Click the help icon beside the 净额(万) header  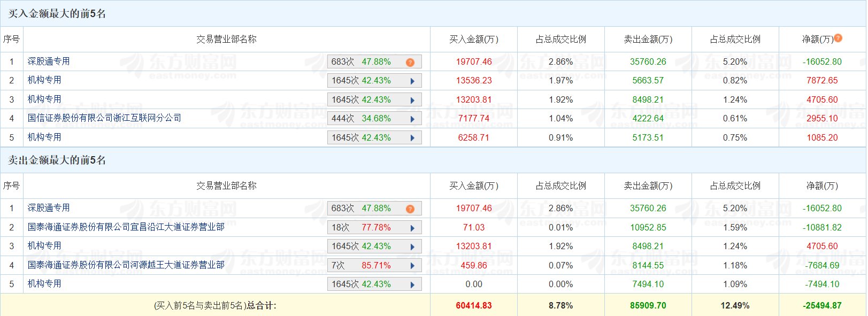point(838,38)
